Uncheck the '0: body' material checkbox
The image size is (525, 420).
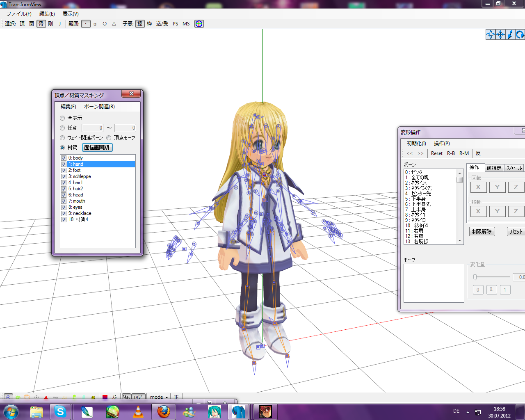tap(64, 158)
